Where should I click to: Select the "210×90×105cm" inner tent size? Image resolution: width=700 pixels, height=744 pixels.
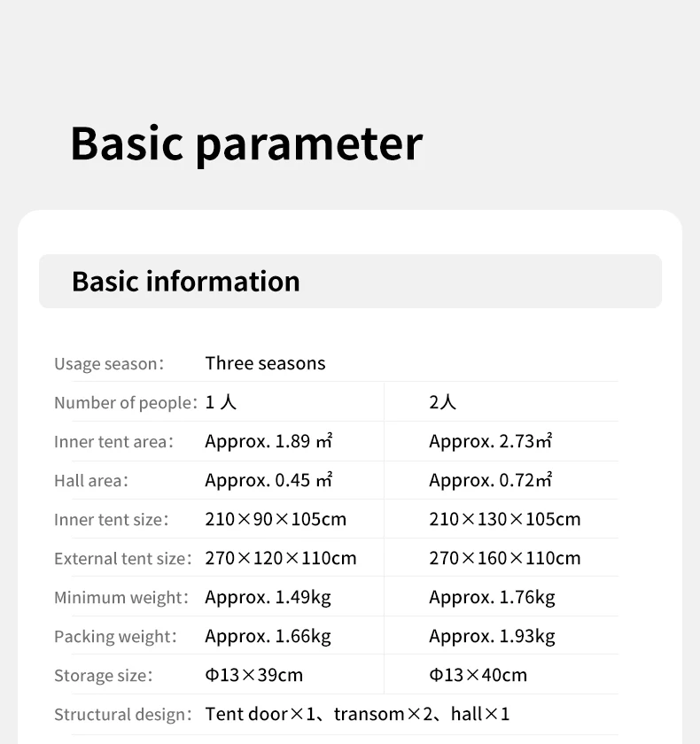[276, 519]
